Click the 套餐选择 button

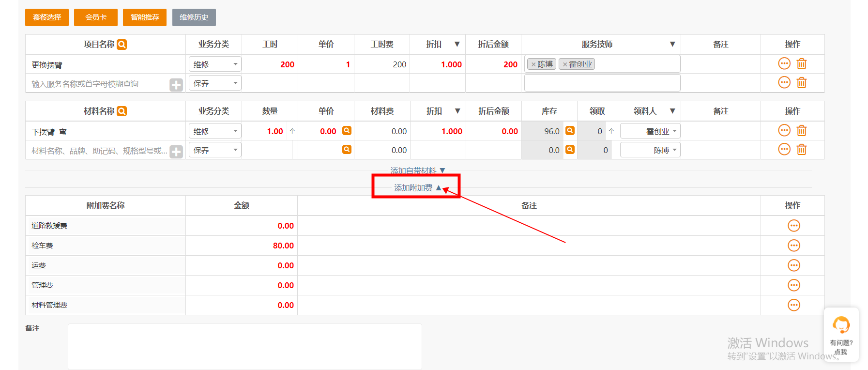click(x=47, y=17)
